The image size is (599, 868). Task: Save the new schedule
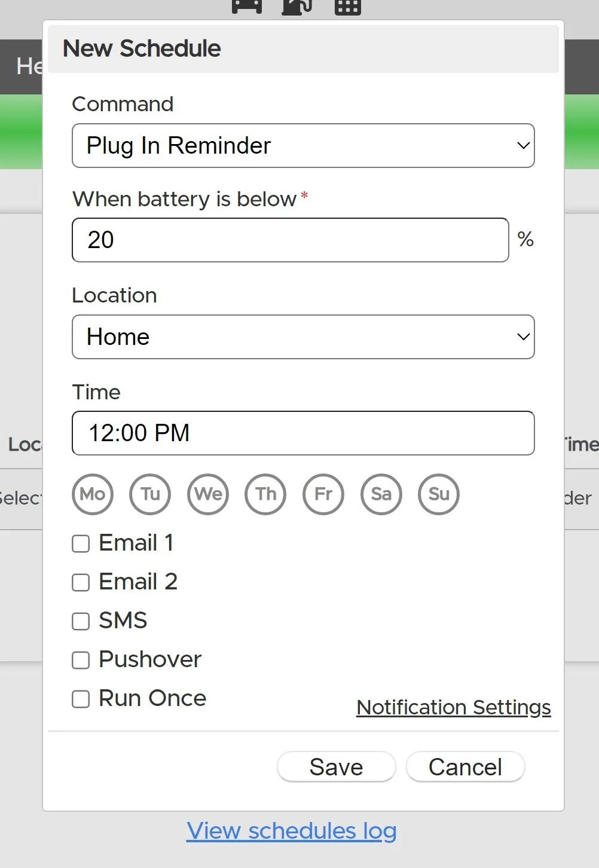tap(337, 767)
